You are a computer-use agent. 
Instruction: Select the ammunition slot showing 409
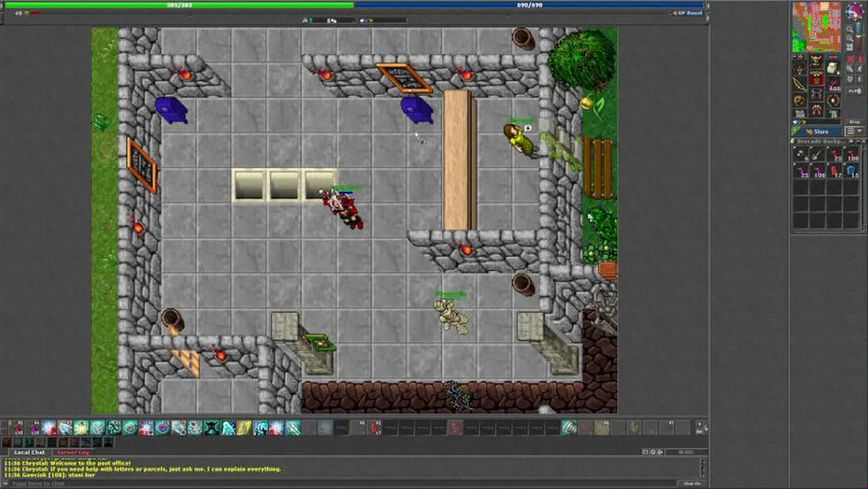[833, 85]
